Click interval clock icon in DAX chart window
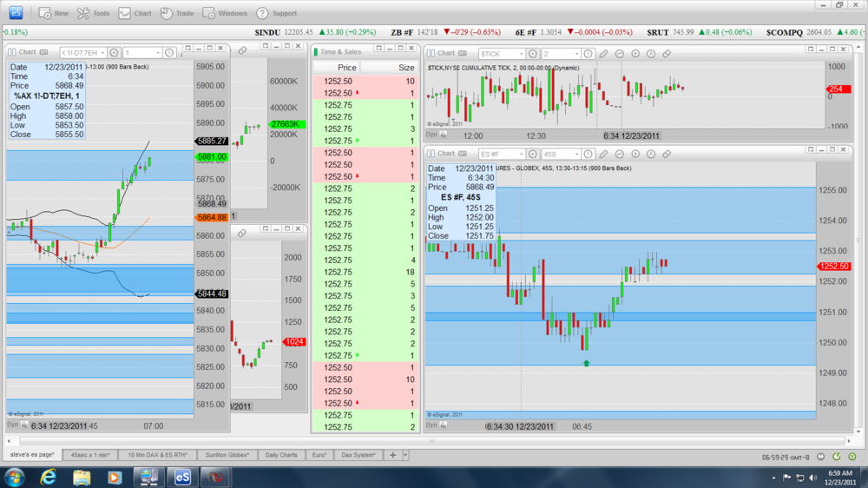The height and width of the screenshot is (488, 868). coord(169,53)
